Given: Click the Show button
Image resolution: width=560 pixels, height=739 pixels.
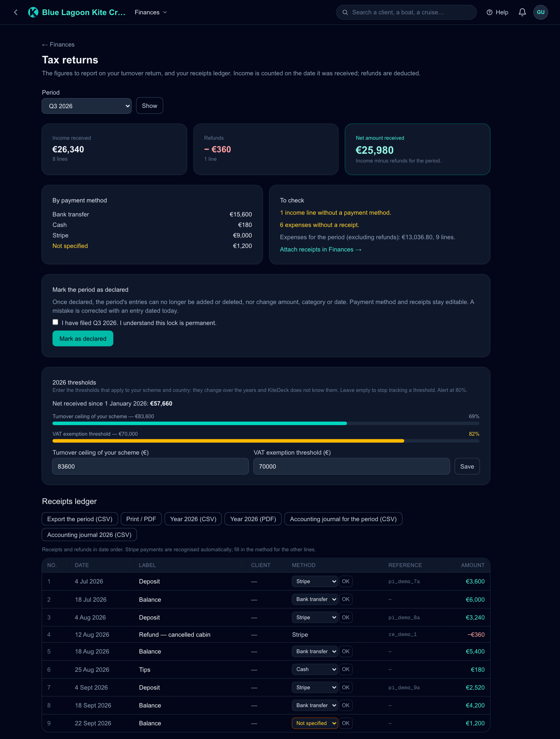Looking at the screenshot, I should 149,106.
